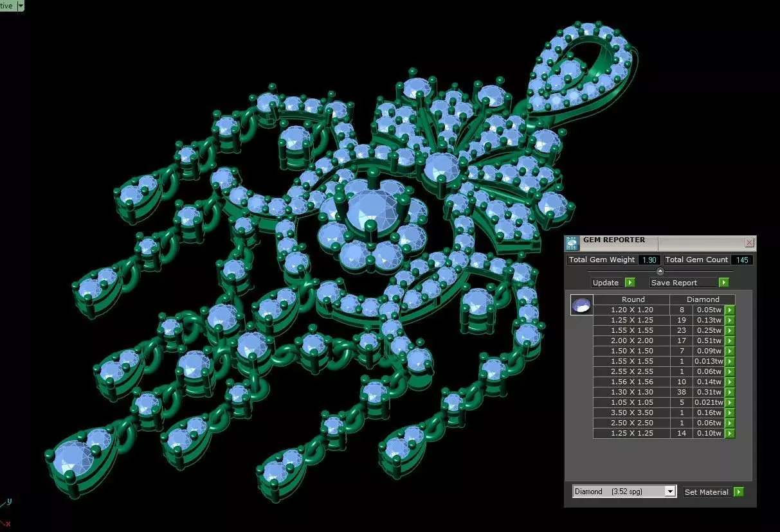780x532 pixels.
Task: Click the 0.31tw weight cell
Action: click(x=709, y=392)
